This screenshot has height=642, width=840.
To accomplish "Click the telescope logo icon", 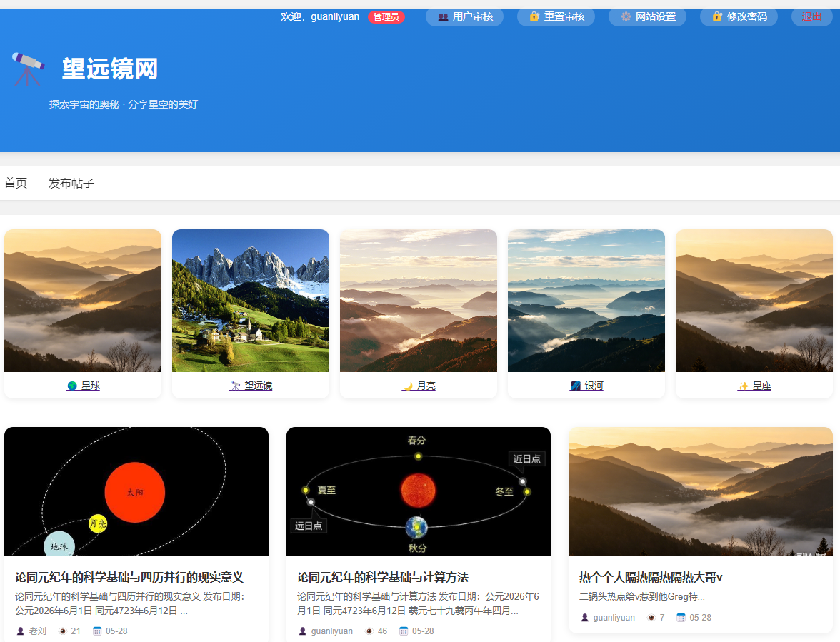I will (x=28, y=69).
